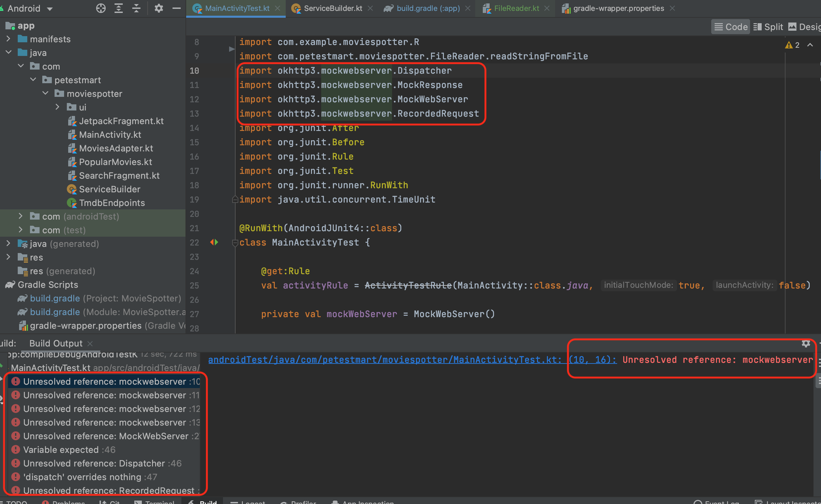The image size is (821, 504).
Task: Click fold marker at import line 19
Action: pos(235,199)
